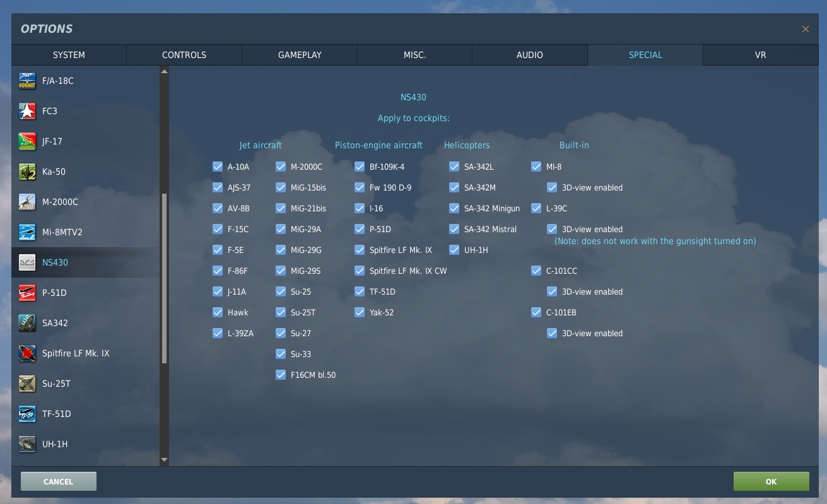Toggle the F-15C checkbox
Image resolution: width=827 pixels, height=504 pixels.
point(218,229)
